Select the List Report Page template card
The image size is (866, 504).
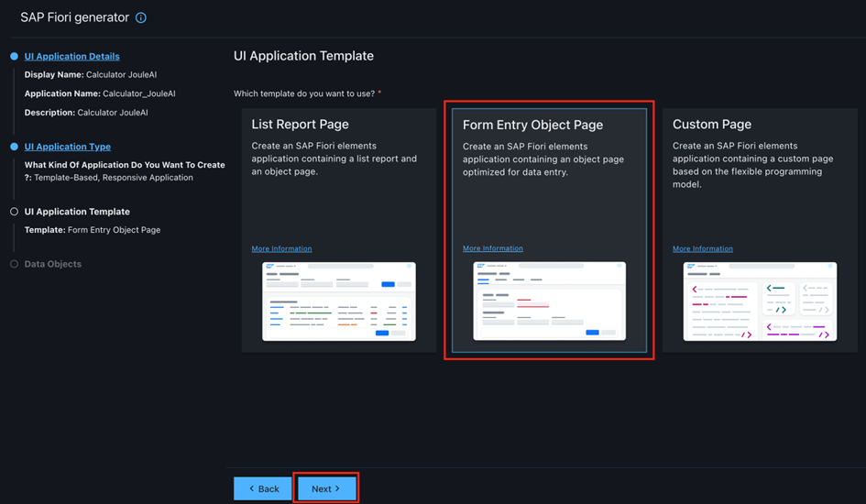(x=338, y=183)
